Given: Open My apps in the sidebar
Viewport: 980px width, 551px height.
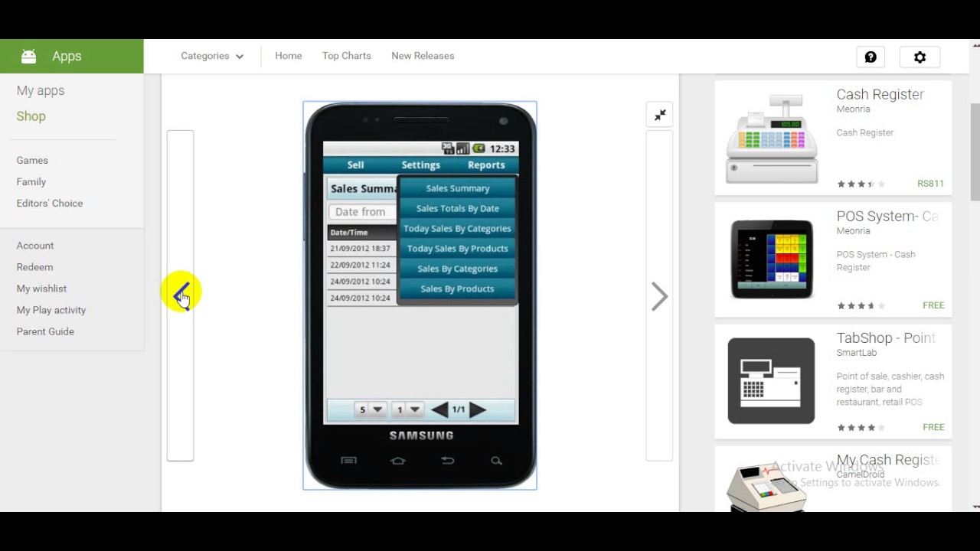Looking at the screenshot, I should [x=41, y=90].
